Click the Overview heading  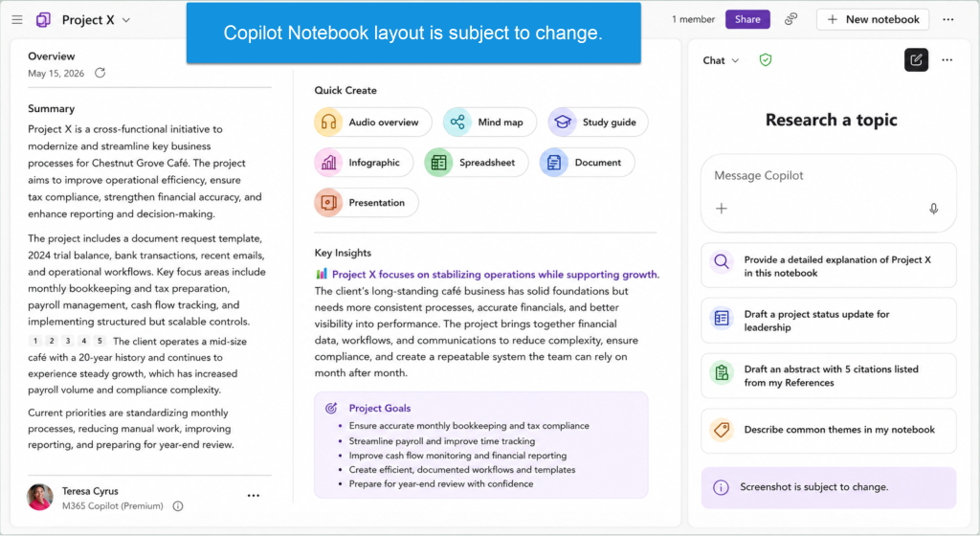[x=52, y=56]
